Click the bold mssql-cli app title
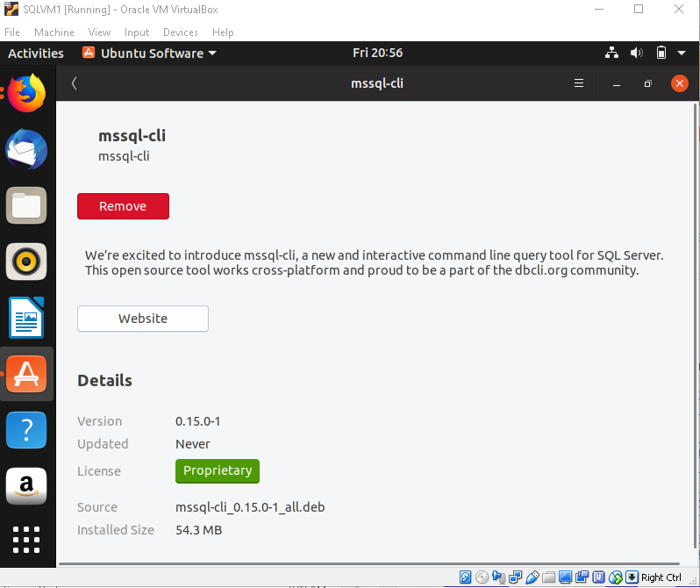700x588 pixels. coord(132,135)
